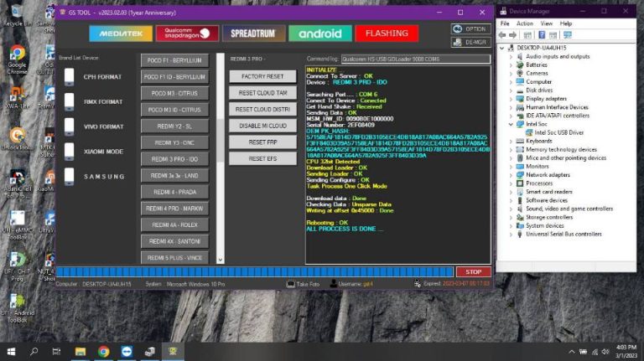
Task: Expand Audio inputs and outputs node
Action: pos(511,57)
